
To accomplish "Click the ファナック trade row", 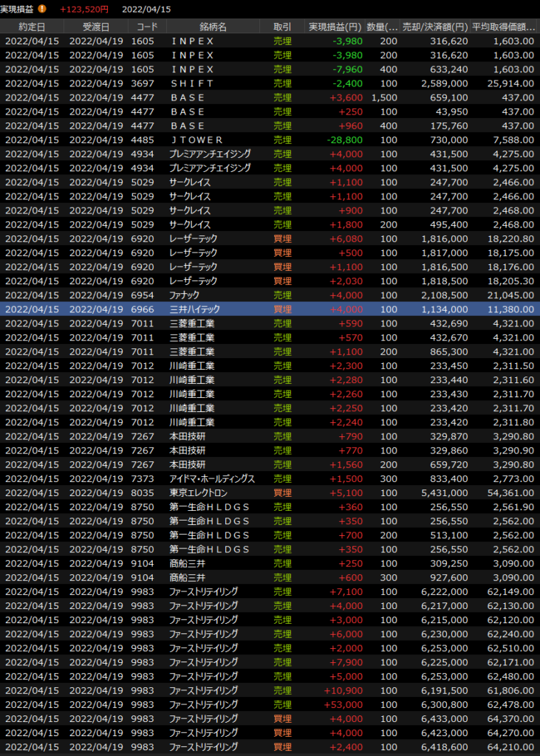I will tap(270, 295).
